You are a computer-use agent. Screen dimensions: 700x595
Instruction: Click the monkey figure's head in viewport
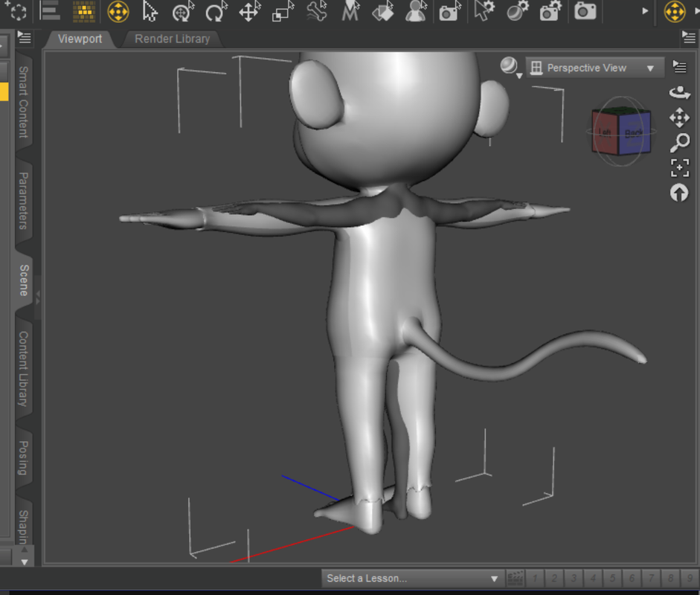tap(393, 120)
